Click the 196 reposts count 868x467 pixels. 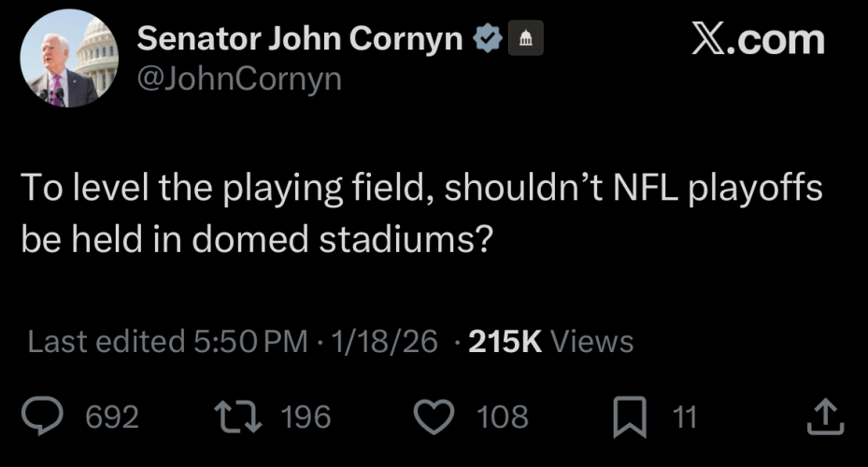[306, 417]
